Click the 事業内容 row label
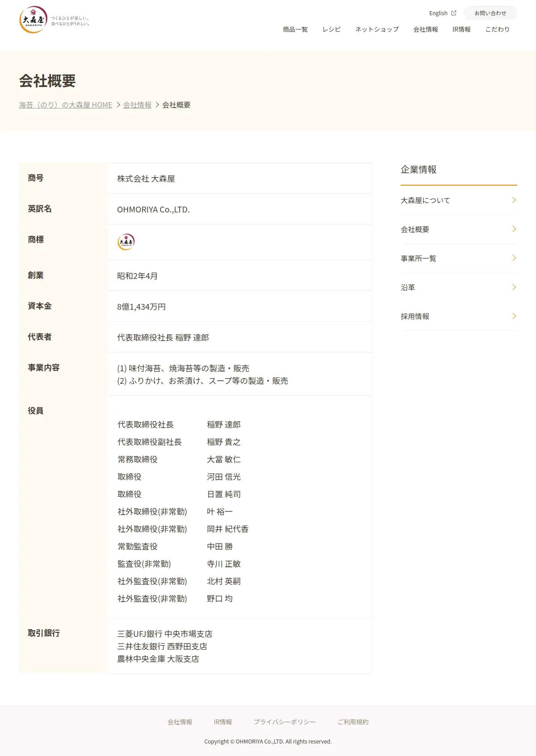The width and height of the screenshot is (536, 756). click(x=44, y=367)
